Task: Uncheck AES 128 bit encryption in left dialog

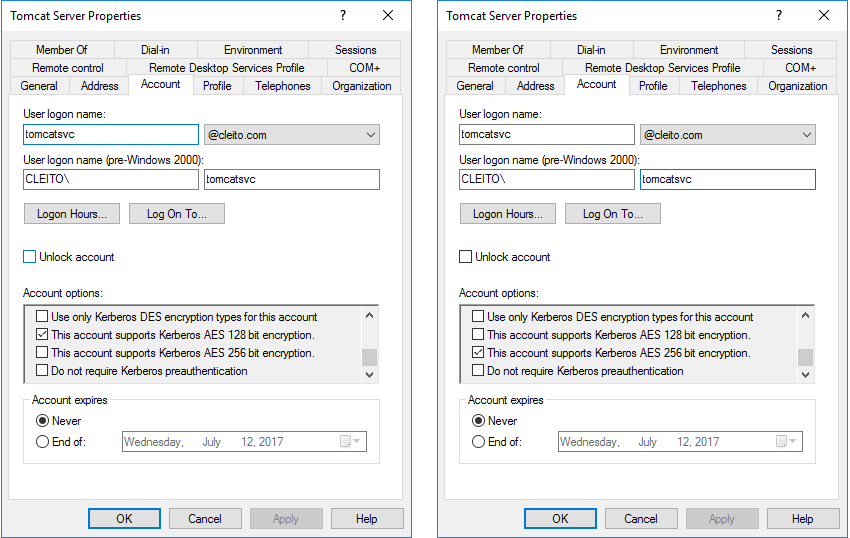Action: pos(42,334)
